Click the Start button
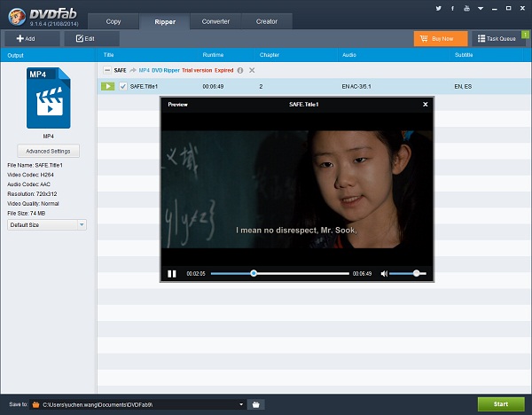 (x=501, y=403)
